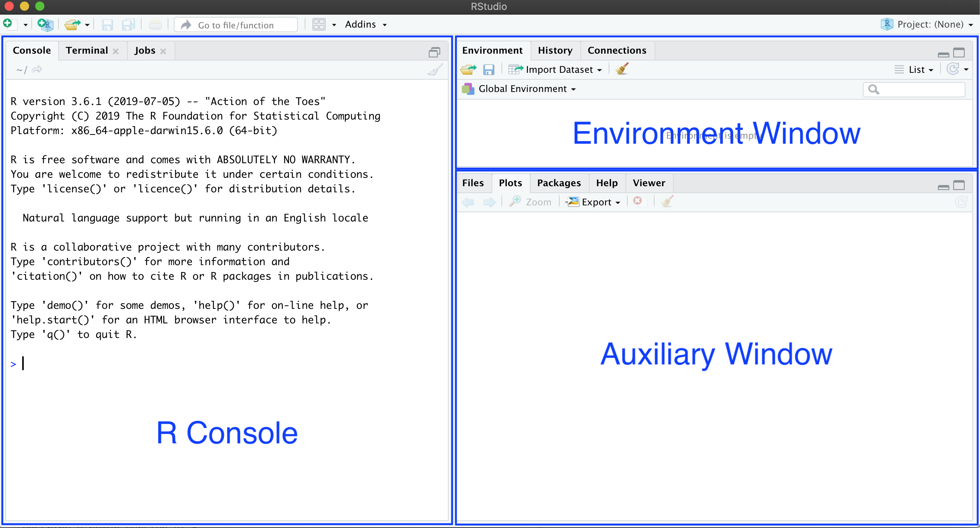Open the Global Environment dropdown
980x528 pixels.
point(519,89)
